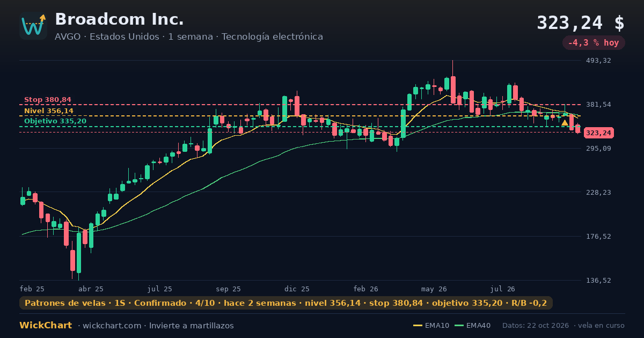Click the yellow signal triangle marker
This screenshot has height=338, width=644.
[565, 123]
